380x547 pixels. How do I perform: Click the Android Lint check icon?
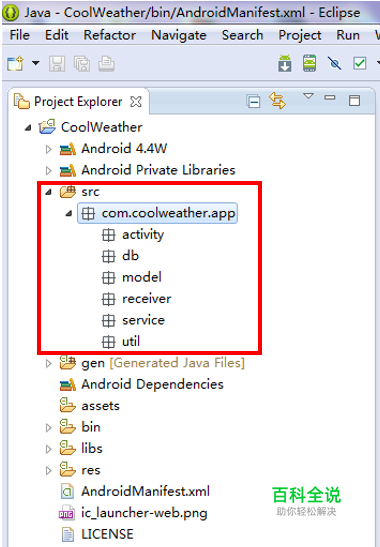pyautogui.click(x=334, y=63)
